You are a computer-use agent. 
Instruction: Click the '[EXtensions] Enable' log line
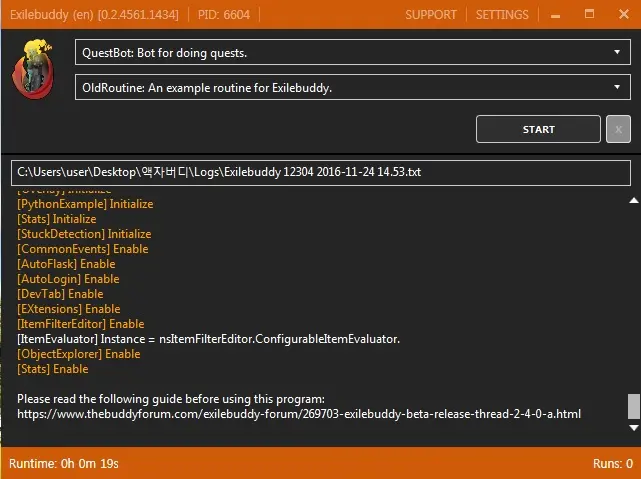coord(69,309)
